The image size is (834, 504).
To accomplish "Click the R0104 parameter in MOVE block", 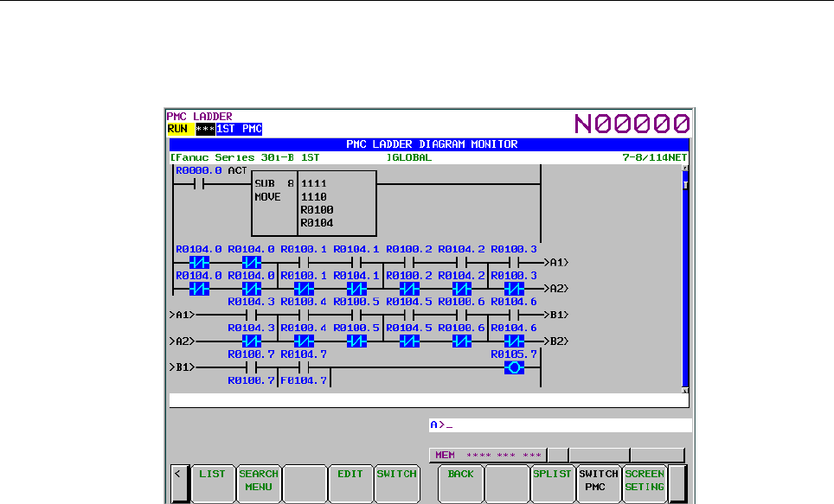I will pos(317,223).
